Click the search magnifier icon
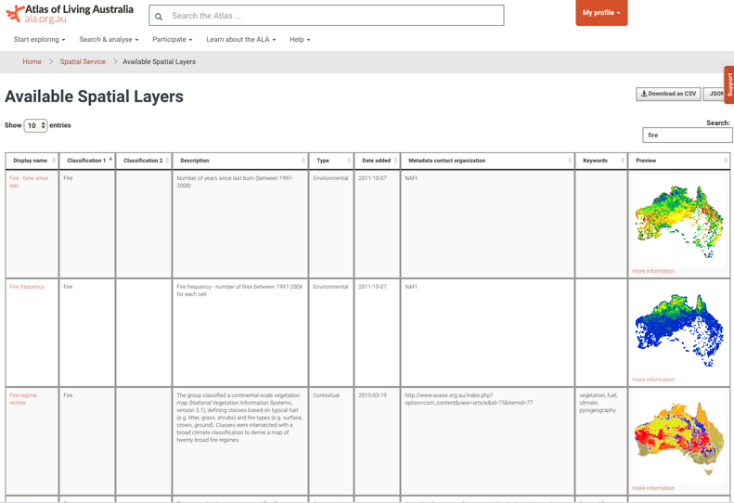Screen dimensions: 734x503 pos(160,16)
